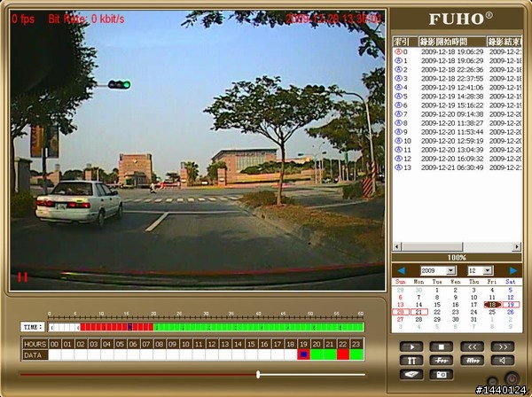Select recording 4 starting 2009-12-19 12:41:06
This screenshot has width=532, height=397.
coord(458,88)
